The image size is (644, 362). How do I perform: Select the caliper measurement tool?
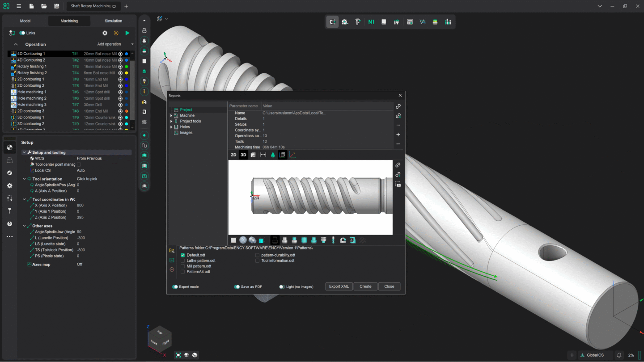358,21
